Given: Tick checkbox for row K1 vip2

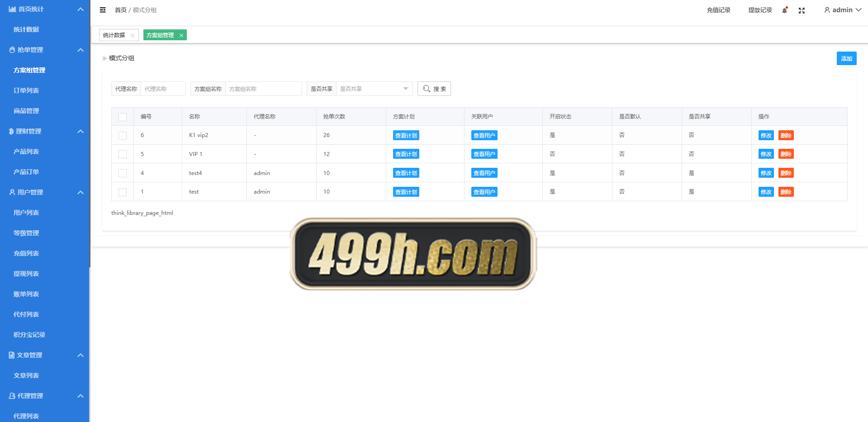Looking at the screenshot, I should click(x=123, y=135).
